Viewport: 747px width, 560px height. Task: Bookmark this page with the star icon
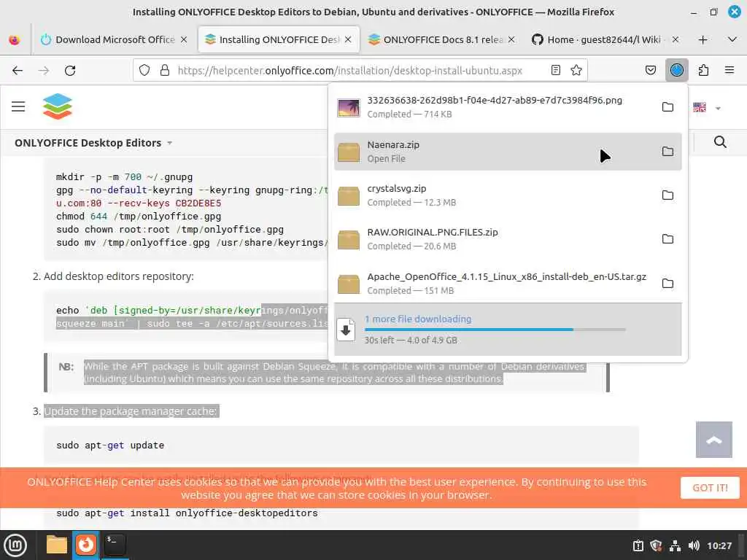576,71
